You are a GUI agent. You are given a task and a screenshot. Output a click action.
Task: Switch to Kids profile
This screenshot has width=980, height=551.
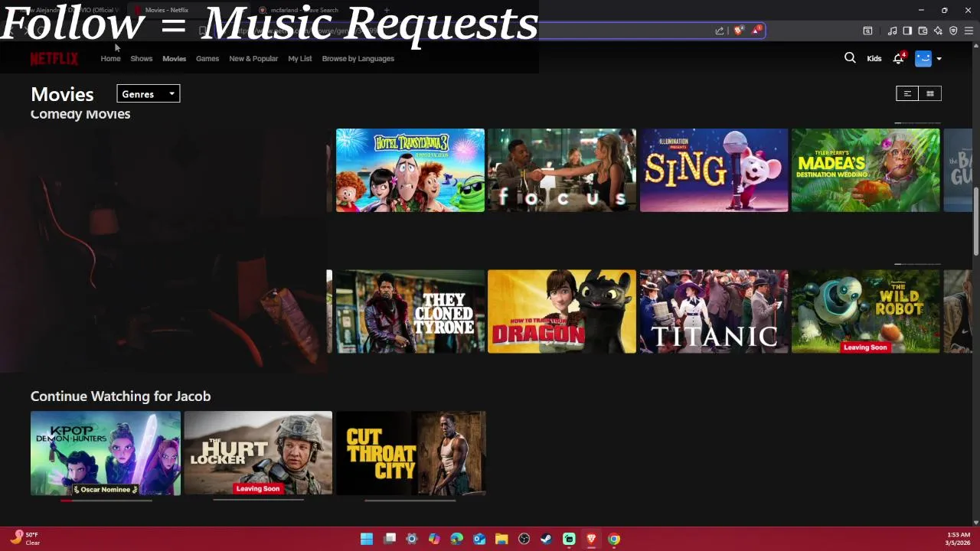tap(874, 58)
